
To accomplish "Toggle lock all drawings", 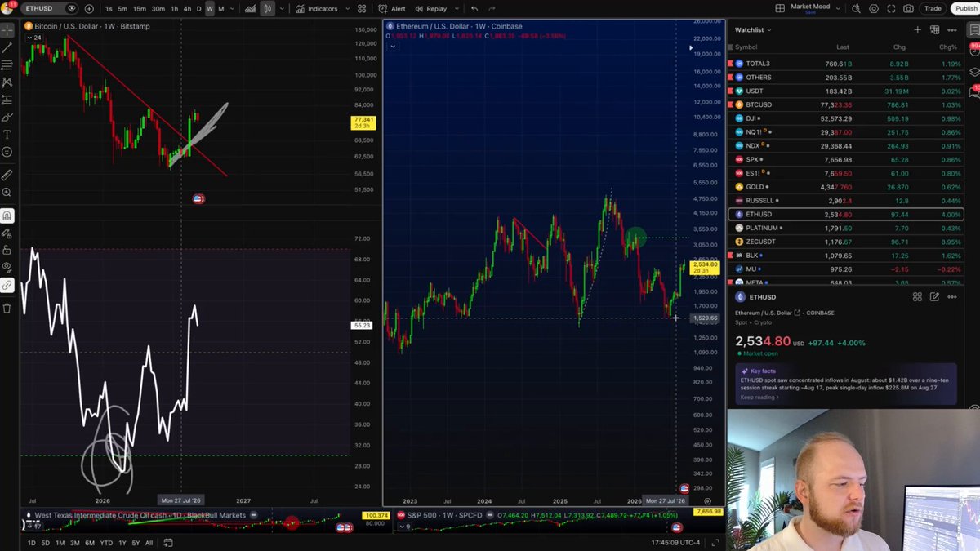I will coord(7,250).
